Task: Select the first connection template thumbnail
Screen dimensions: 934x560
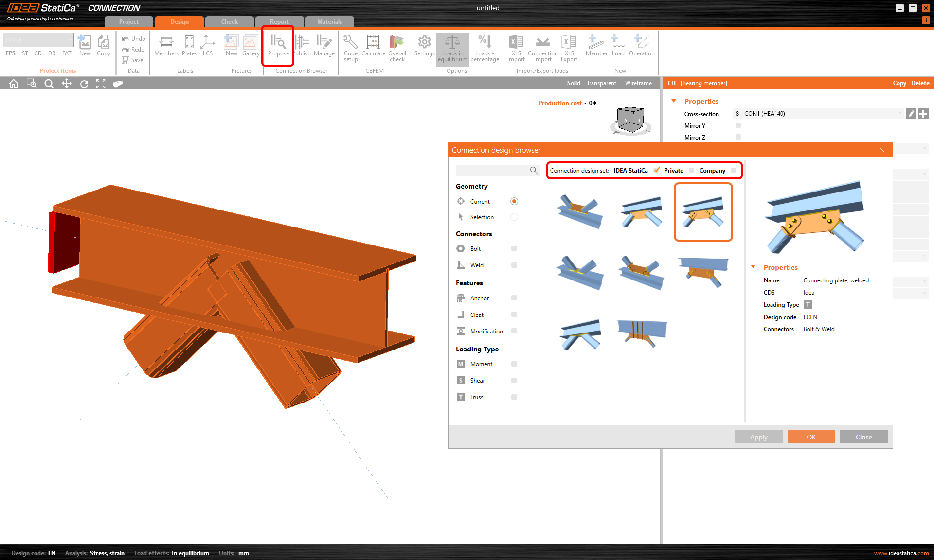Action: pos(580,212)
